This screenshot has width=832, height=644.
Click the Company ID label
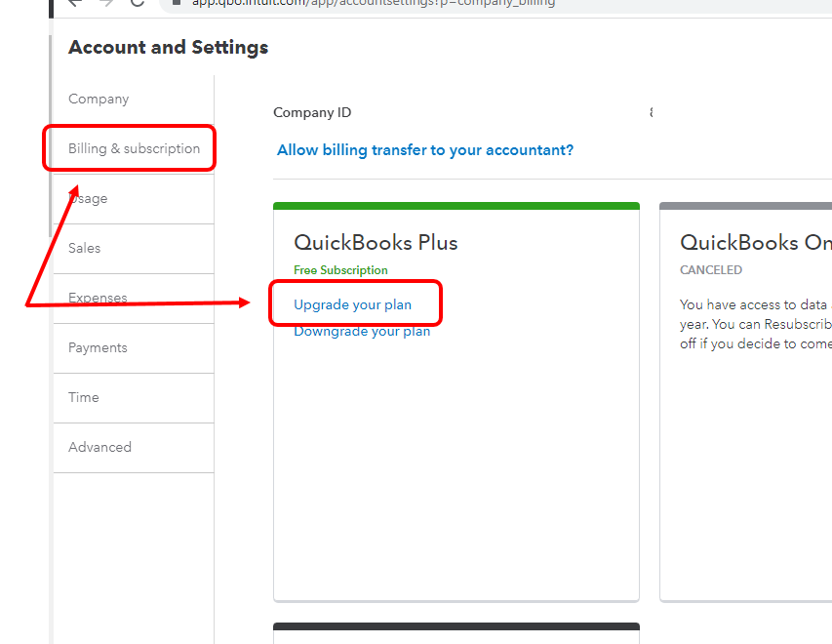coord(312,112)
